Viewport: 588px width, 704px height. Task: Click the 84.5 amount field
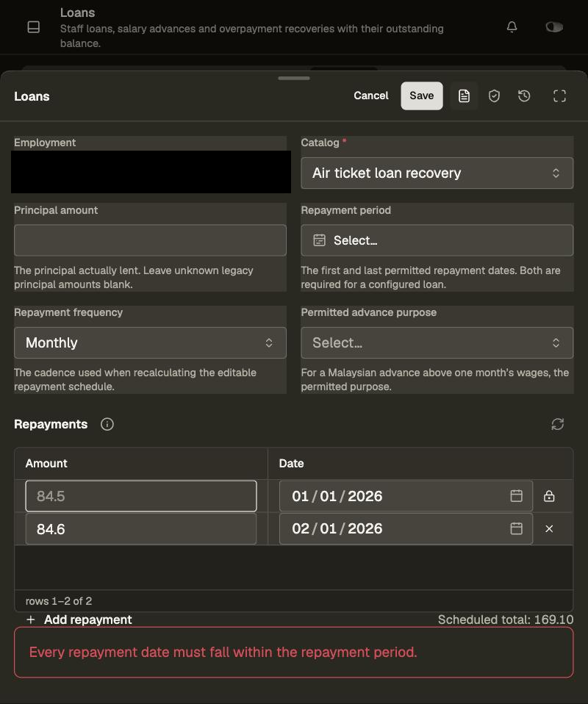click(x=141, y=496)
